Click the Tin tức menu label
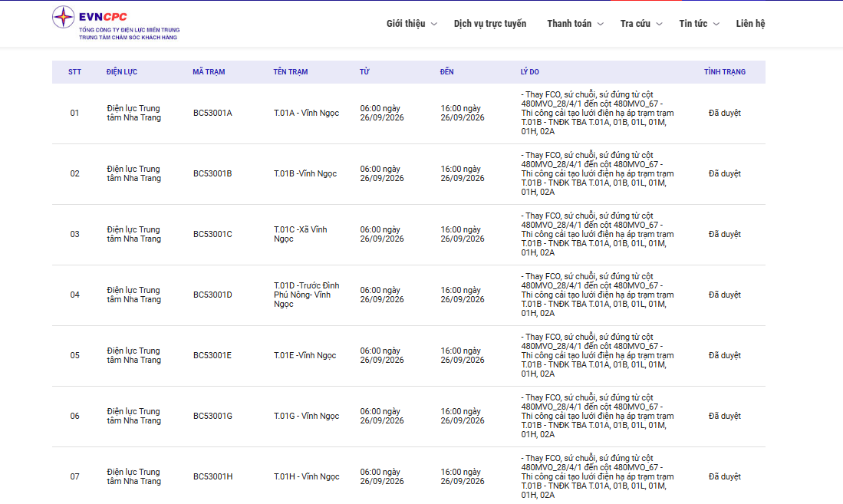 click(x=693, y=24)
